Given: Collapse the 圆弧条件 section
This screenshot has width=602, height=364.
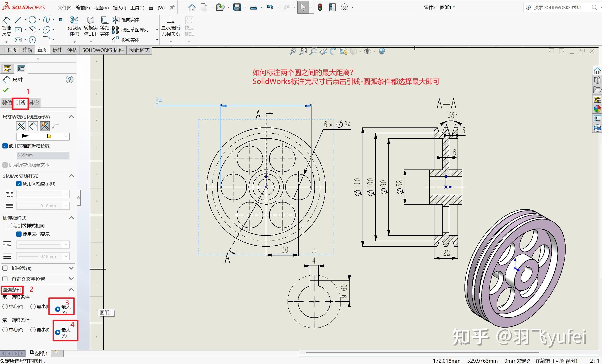Looking at the screenshot, I should (x=71, y=289).
